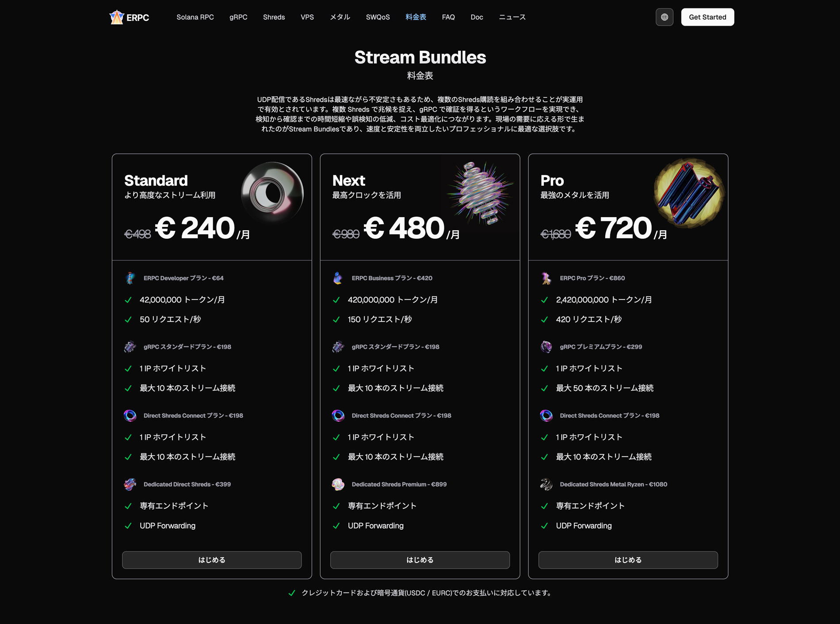Navigate to the FAQ menu entry
This screenshot has height=624, width=840.
[448, 17]
